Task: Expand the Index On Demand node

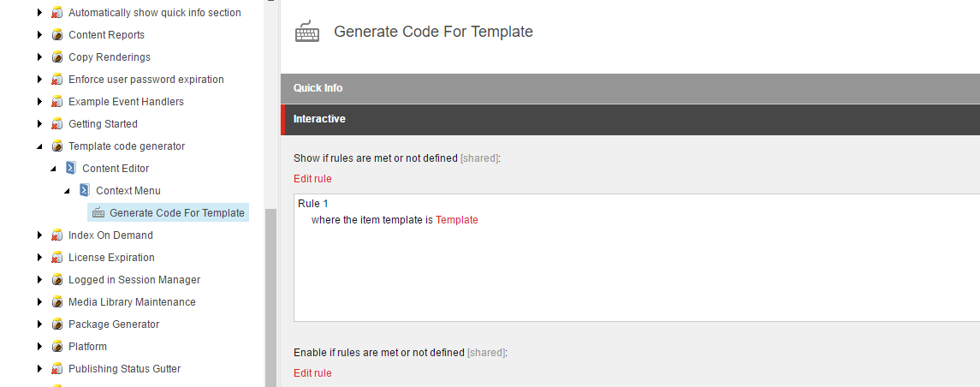Action: point(39,235)
